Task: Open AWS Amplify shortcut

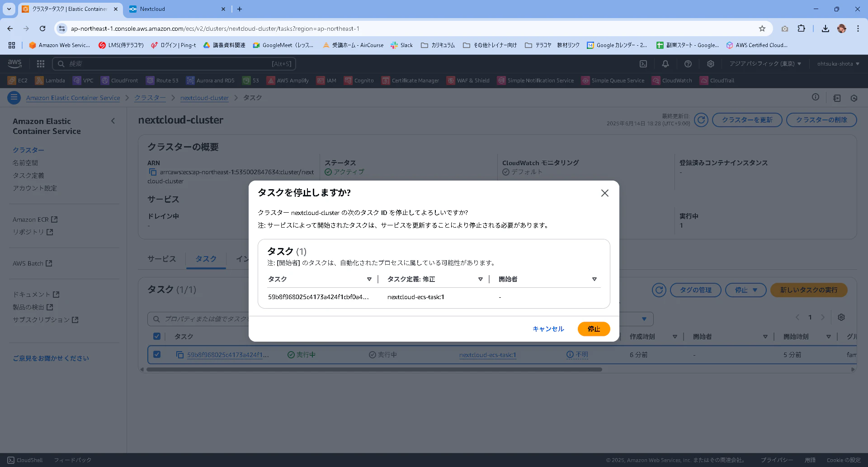Action: tap(288, 81)
